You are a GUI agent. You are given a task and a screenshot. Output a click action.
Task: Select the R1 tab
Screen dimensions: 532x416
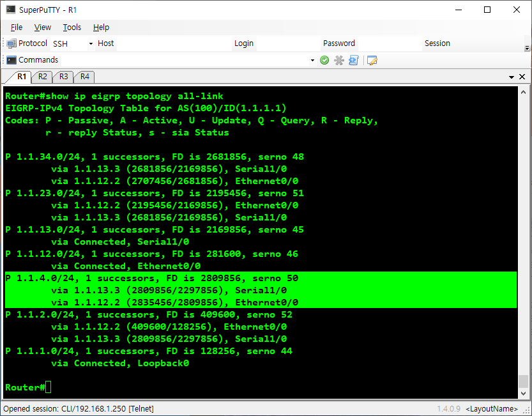coord(21,77)
